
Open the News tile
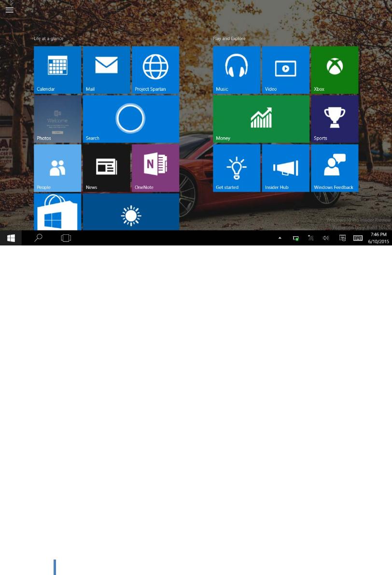point(107,168)
